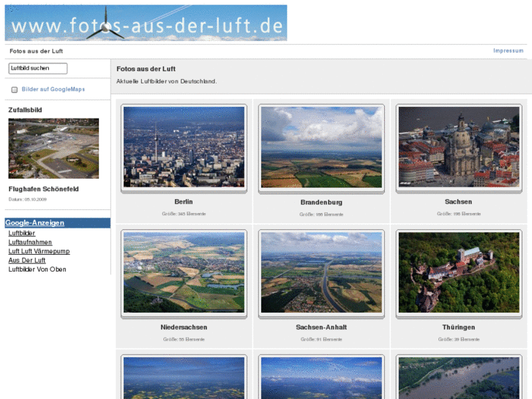This screenshot has width=532, height=399.
Task: Click the Thüringen size 39 Elemente text
Action: click(x=459, y=339)
